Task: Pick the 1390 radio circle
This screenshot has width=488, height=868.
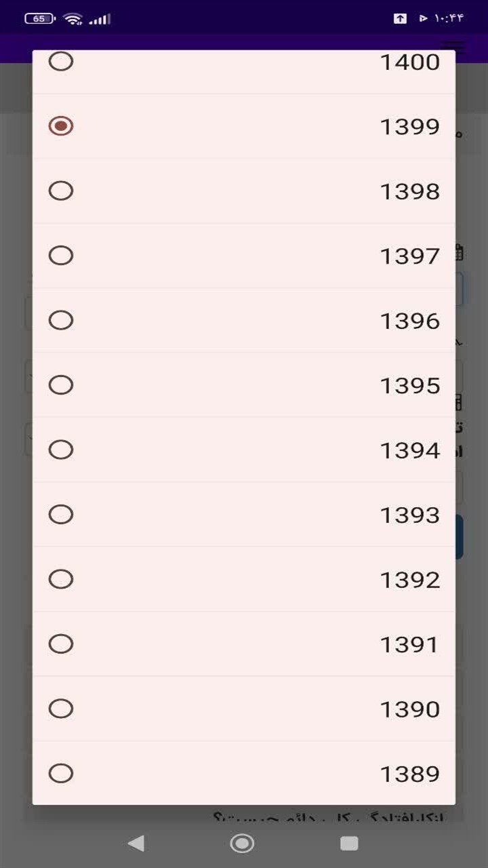Action: pyautogui.click(x=61, y=709)
